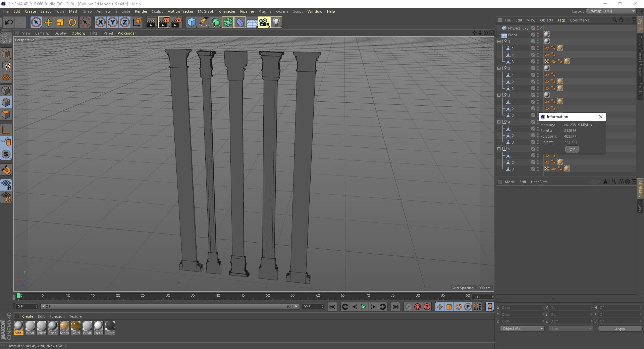Open the ProRender viewport menu
Viewport: 644px width, 349px height.
coord(127,33)
